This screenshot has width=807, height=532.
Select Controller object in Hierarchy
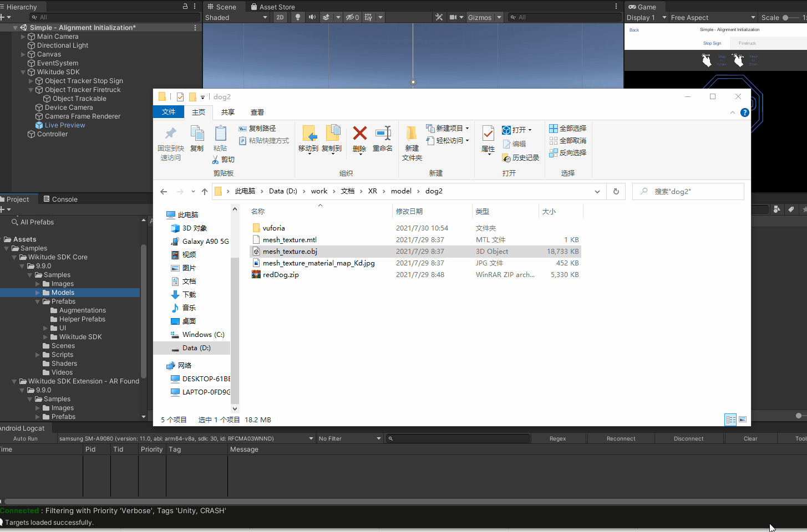click(52, 134)
